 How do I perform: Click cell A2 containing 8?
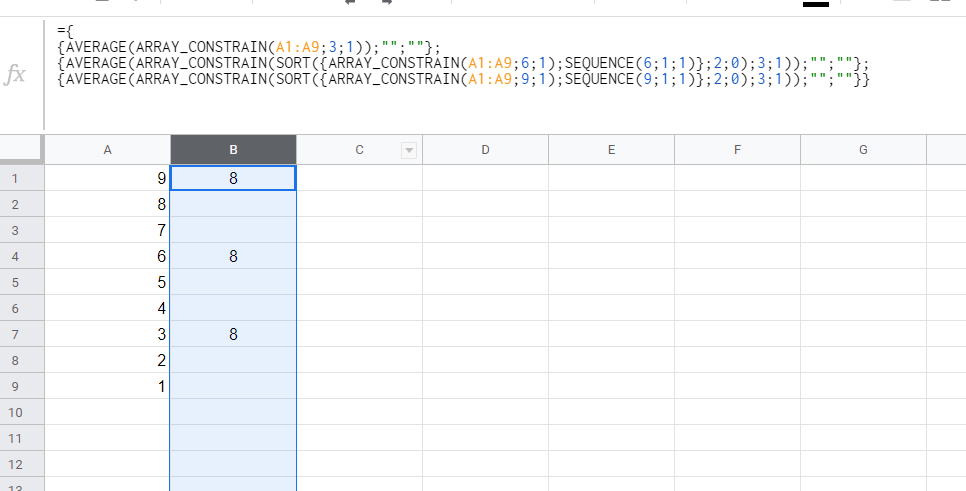click(107, 204)
